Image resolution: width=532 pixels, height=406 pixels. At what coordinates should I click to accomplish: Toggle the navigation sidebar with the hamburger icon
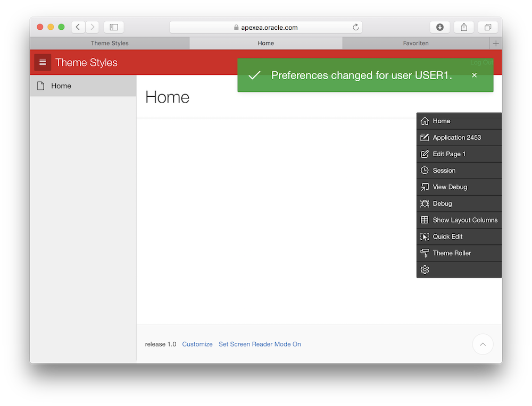coord(43,62)
